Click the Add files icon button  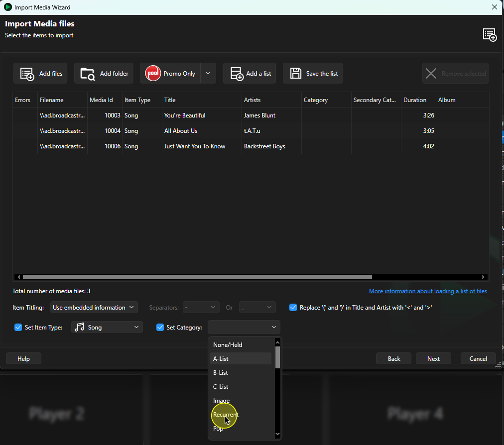point(27,74)
